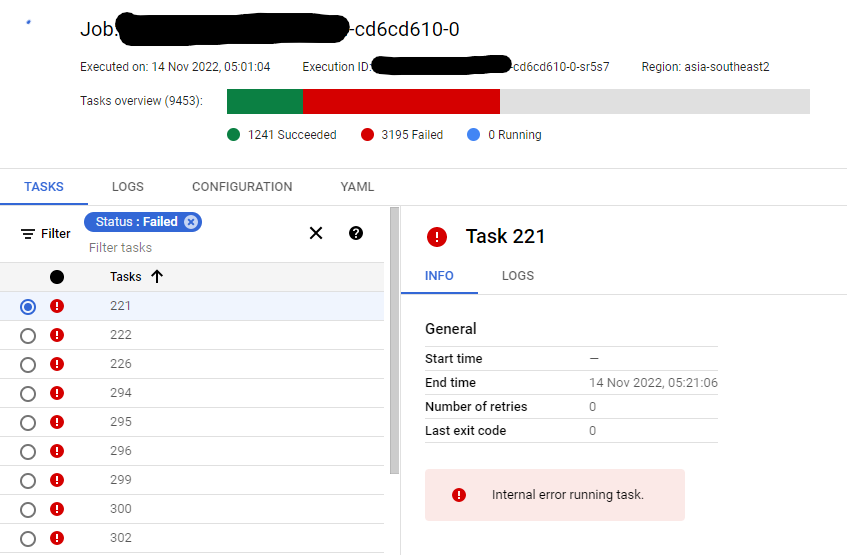
Task: Click the Start time row label
Action: pos(453,359)
